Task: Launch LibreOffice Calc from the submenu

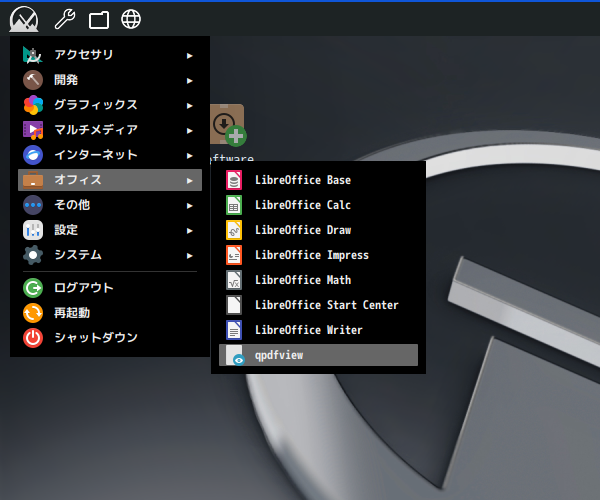Action: coord(234,206)
